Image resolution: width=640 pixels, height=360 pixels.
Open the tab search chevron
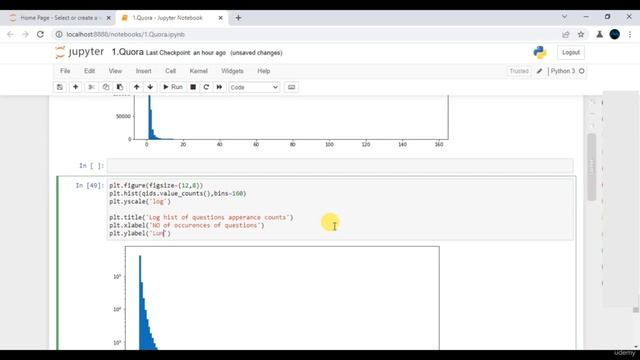tap(564, 17)
